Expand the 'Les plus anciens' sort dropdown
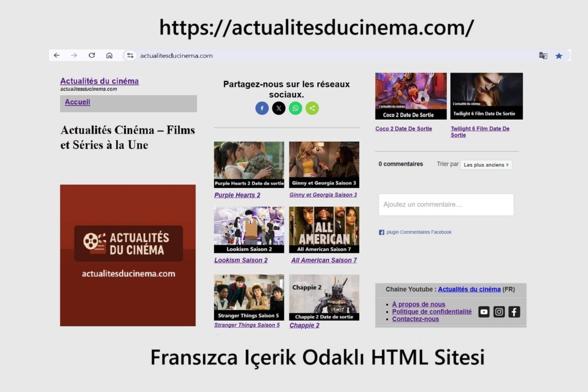 coord(486,165)
